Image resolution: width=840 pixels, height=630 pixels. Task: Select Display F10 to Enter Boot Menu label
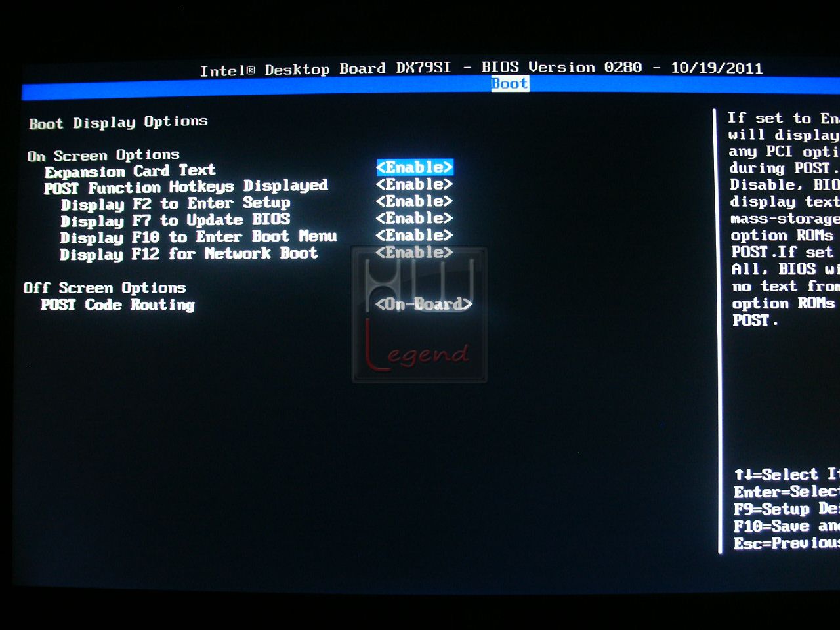click(x=198, y=237)
